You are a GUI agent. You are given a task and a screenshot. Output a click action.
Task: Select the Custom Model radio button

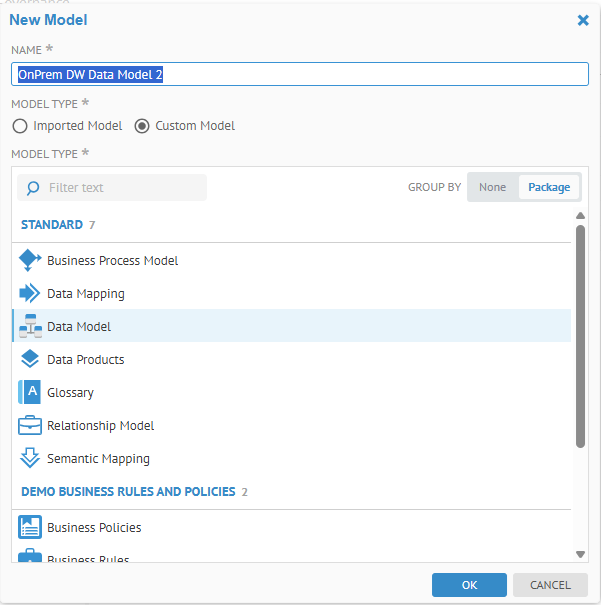pyautogui.click(x=142, y=126)
